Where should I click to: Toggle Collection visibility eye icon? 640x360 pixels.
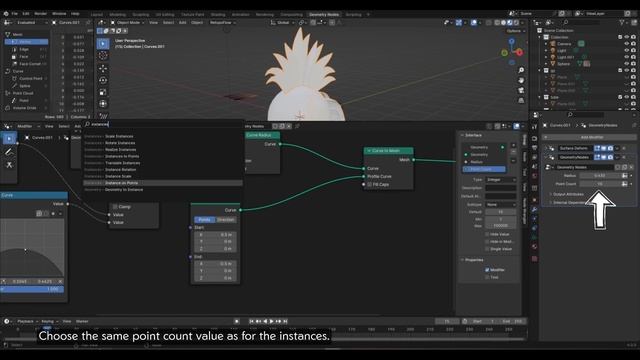pos(627,37)
